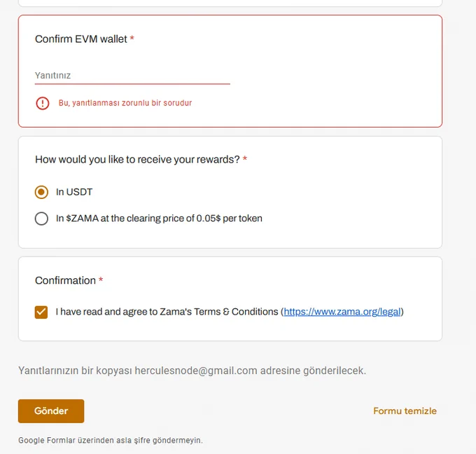Click the In USDT option label
This screenshot has width=476, height=454.
point(74,192)
